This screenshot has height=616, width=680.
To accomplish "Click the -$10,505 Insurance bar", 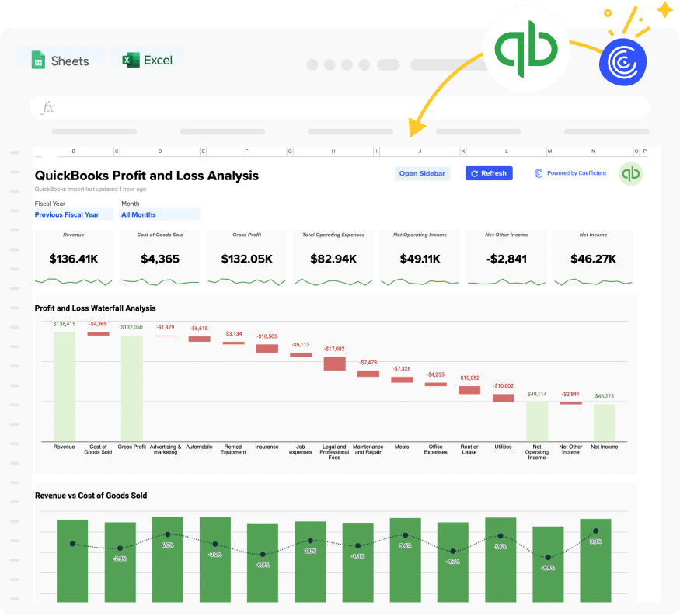I will click(x=267, y=349).
